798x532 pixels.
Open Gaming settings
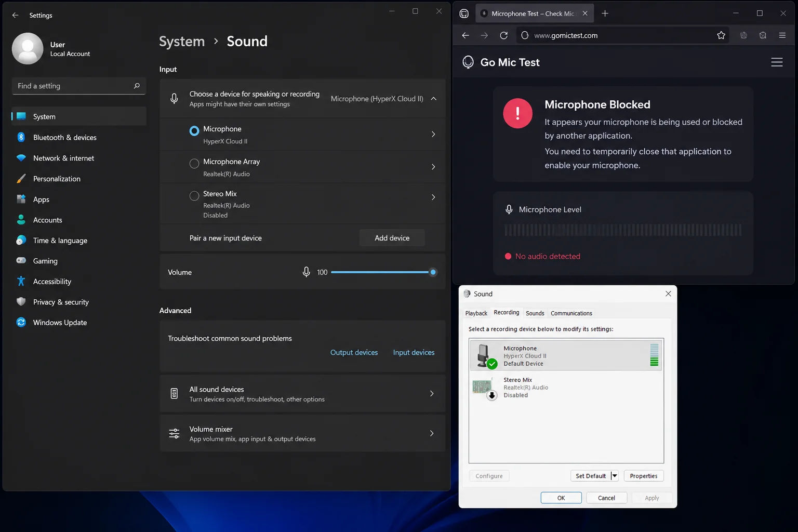(x=79, y=261)
